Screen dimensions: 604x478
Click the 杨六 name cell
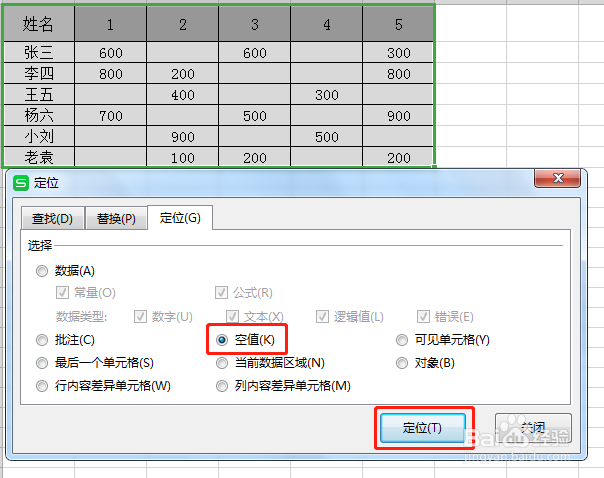tap(39, 115)
